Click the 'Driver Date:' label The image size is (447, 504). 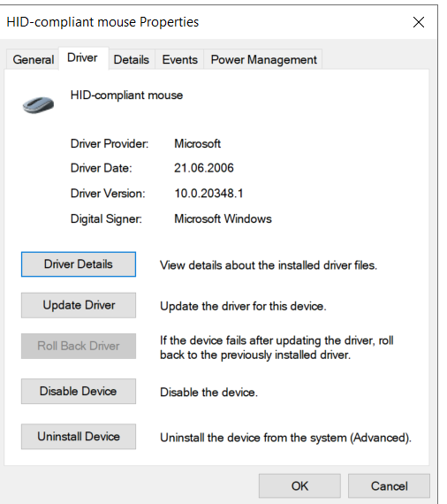pos(102,168)
